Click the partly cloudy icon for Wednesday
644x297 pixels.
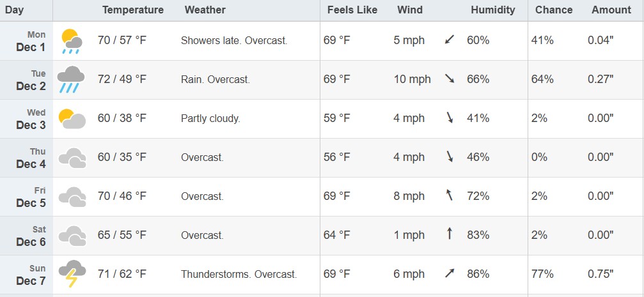tap(72, 119)
